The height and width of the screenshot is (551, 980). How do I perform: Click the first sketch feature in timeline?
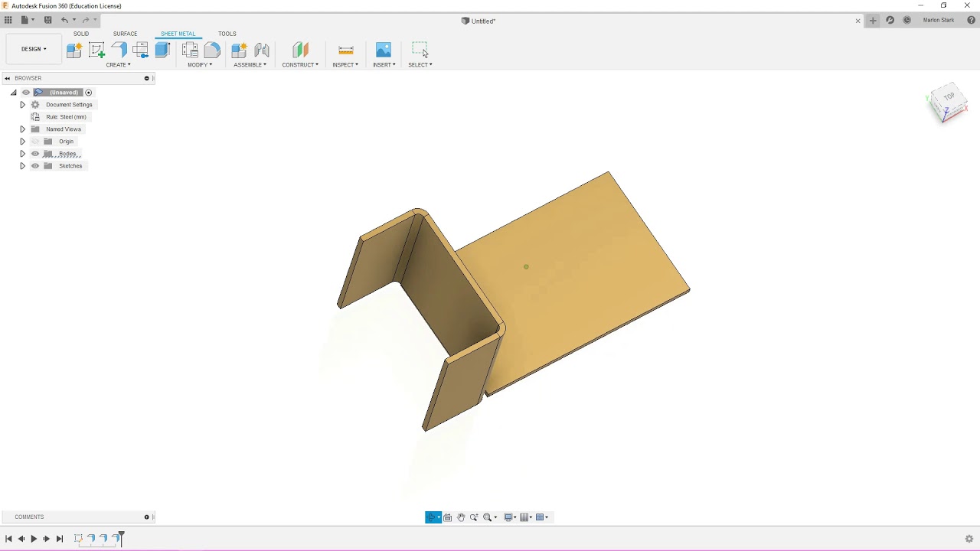[x=78, y=539]
